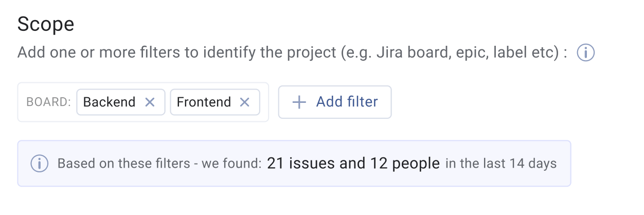Click the info icon beside the Scope description
644x215 pixels.
[x=585, y=53]
